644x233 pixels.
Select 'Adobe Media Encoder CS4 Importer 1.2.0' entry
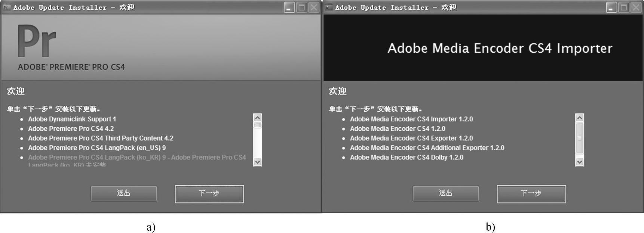(x=411, y=119)
